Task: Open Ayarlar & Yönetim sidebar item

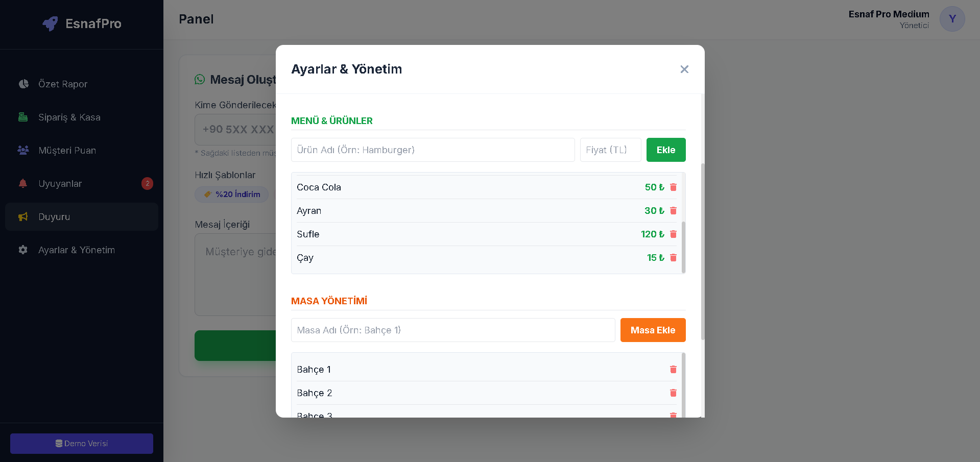Action: pos(76,250)
